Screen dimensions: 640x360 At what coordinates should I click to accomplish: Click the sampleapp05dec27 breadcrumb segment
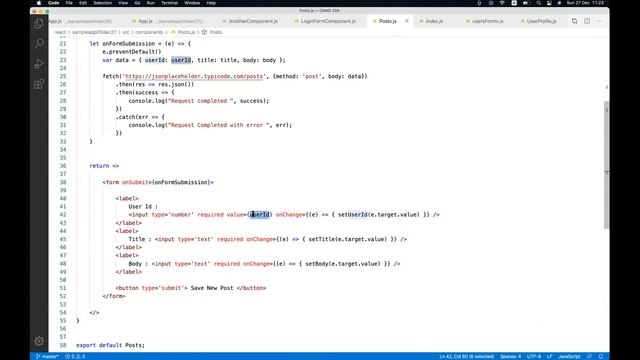tap(94, 32)
